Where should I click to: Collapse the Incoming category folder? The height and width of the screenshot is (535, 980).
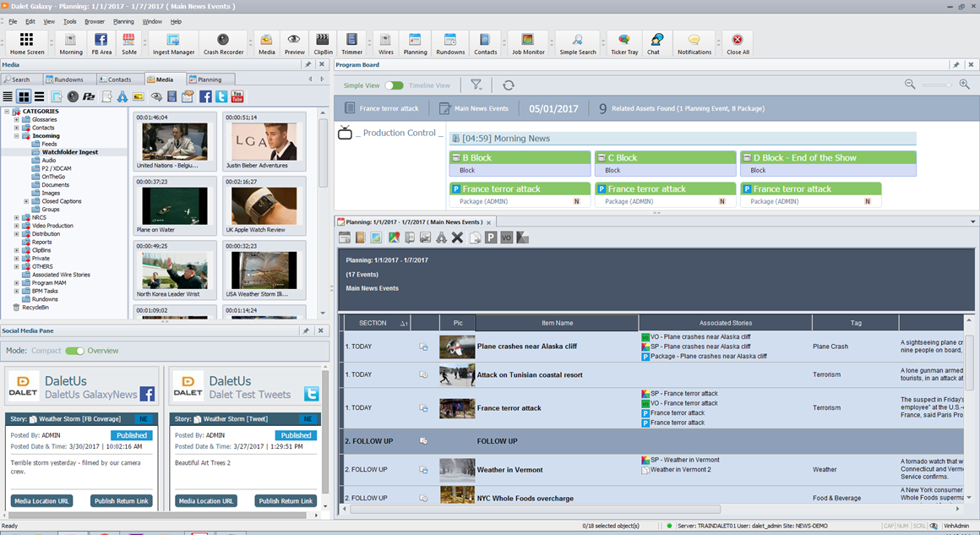(x=16, y=136)
